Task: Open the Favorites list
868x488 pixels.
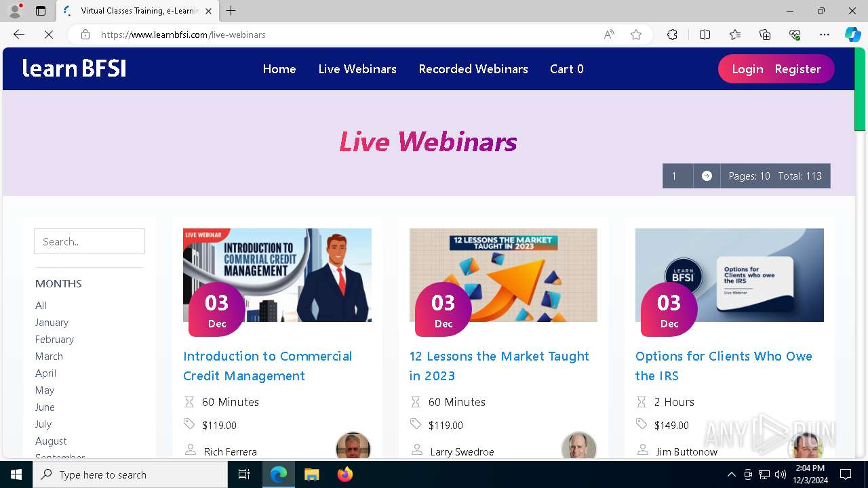Action: (735, 35)
